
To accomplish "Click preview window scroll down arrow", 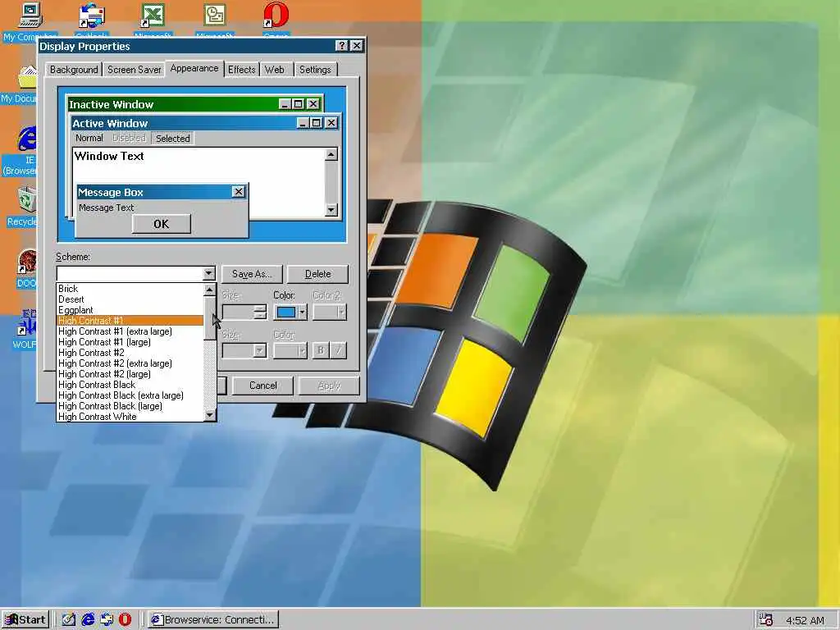I will click(331, 209).
